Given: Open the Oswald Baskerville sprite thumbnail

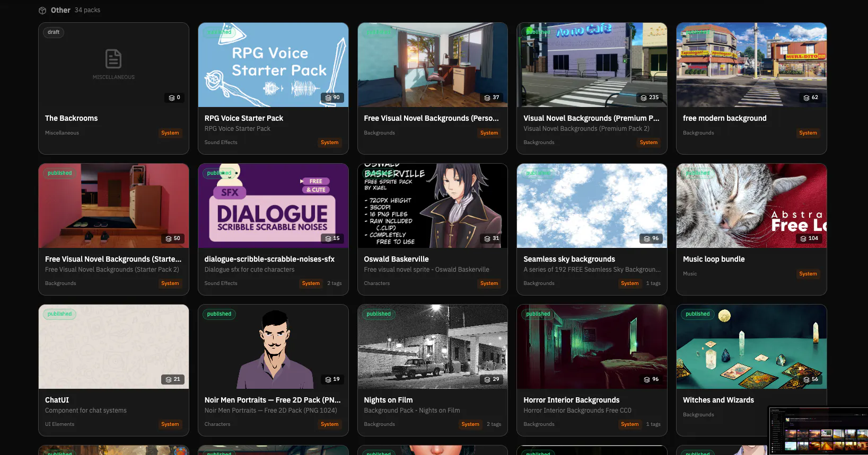Looking at the screenshot, I should 433,206.
